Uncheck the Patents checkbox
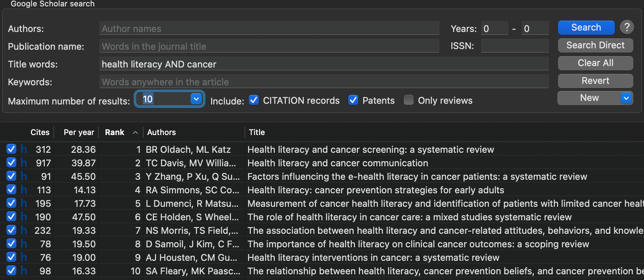Screen dimensions: 644x280 tap(353, 101)
